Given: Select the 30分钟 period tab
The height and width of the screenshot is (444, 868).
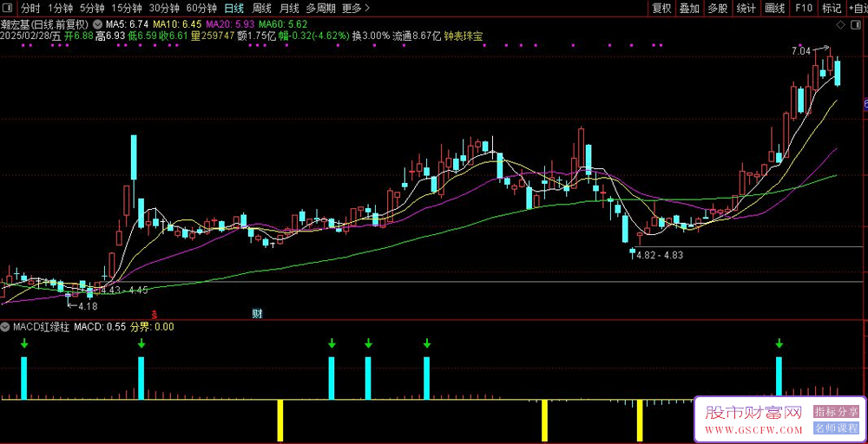Looking at the screenshot, I should 164,9.
